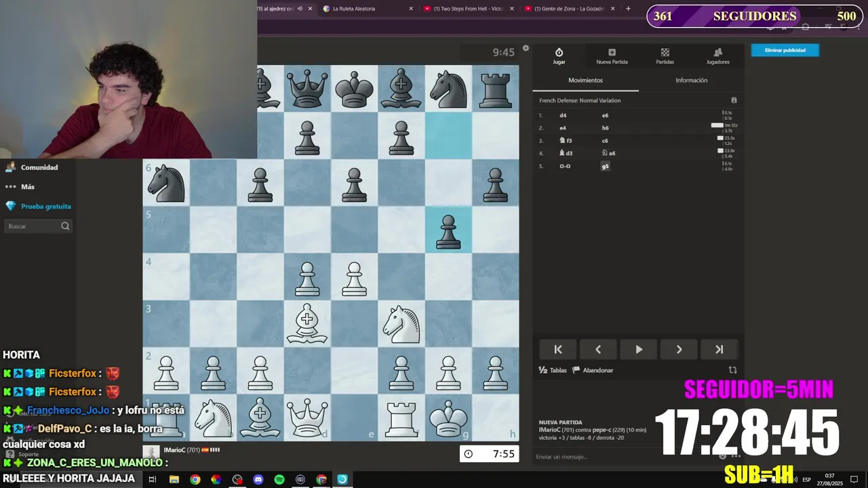Open File Explorer from taskbar
The width and height of the screenshot is (868, 488).
coord(174,479)
